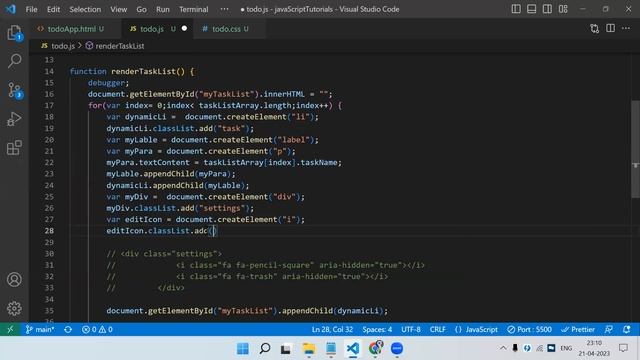Click the editIcon.classList.add line
Screen dimensions: 640x360
point(162,231)
